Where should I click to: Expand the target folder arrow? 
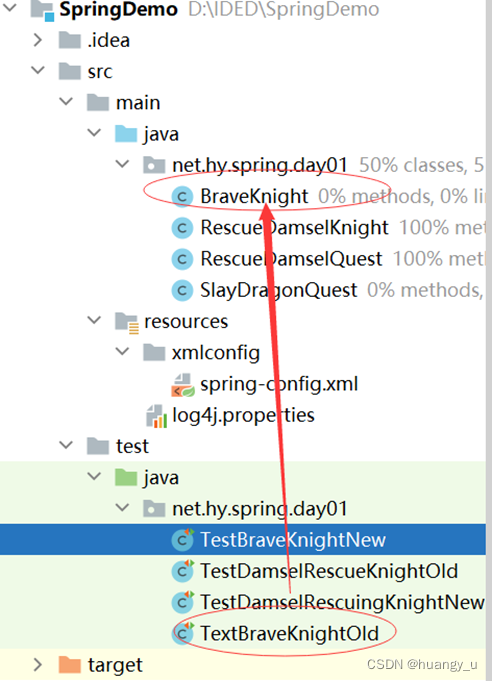(38, 664)
